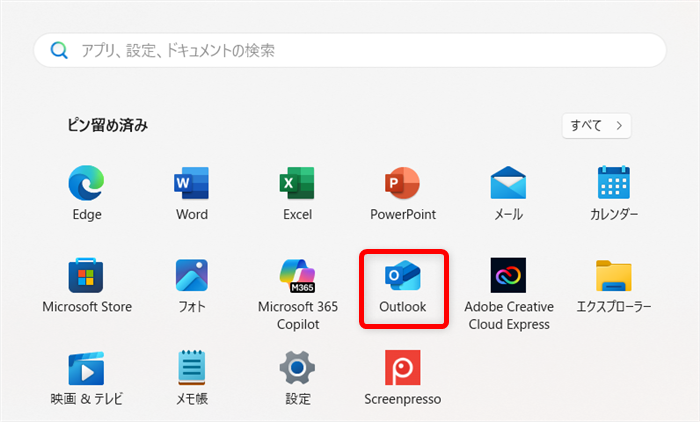
Task: Open the 設定 gear icon
Action: pyautogui.click(x=297, y=369)
